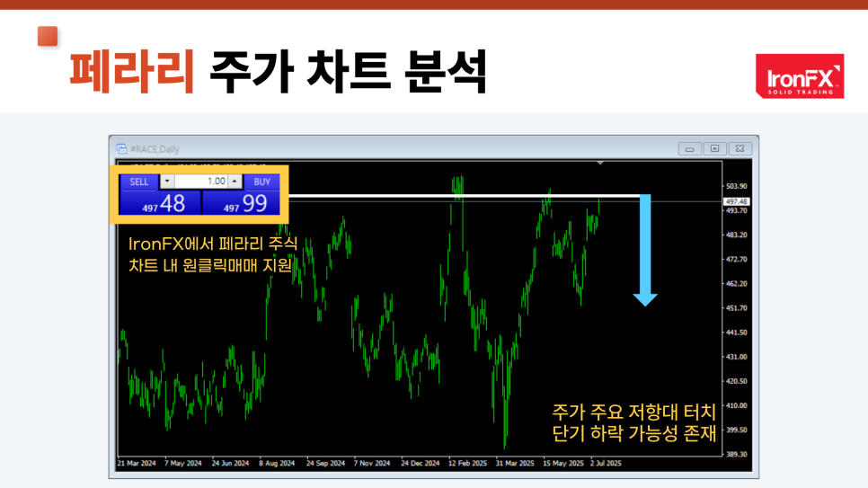Viewport: 868px width, 488px height.
Task: Click the 399.50 price axis label
Action: pos(736,430)
